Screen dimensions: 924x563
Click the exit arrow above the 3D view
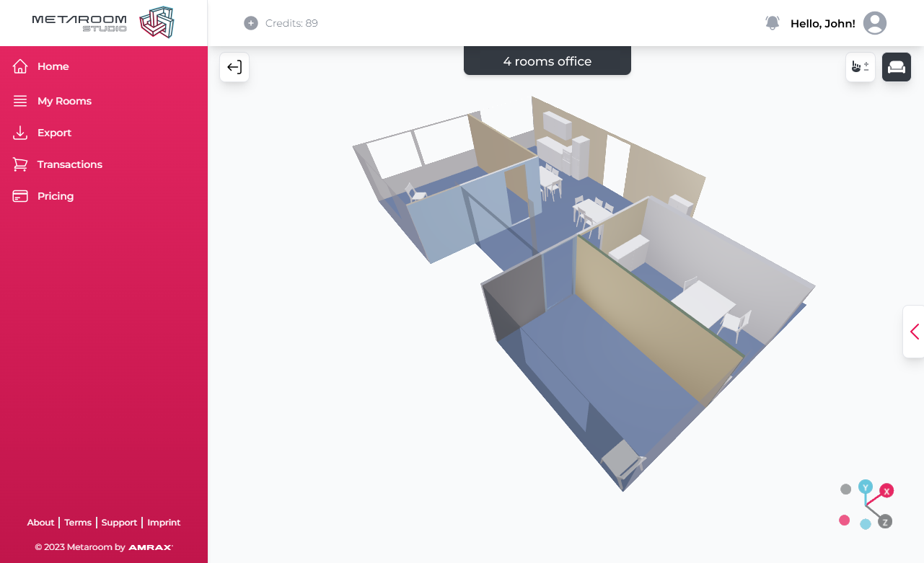pyautogui.click(x=234, y=66)
